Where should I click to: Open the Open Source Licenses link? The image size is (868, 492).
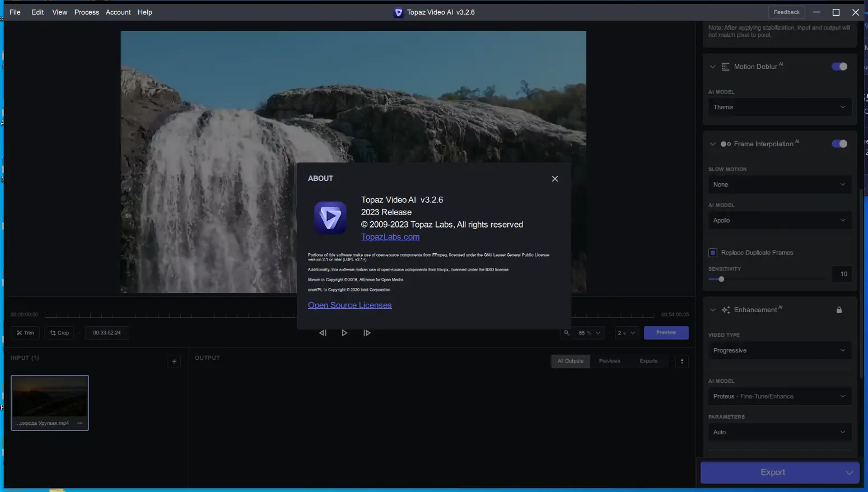click(x=349, y=305)
